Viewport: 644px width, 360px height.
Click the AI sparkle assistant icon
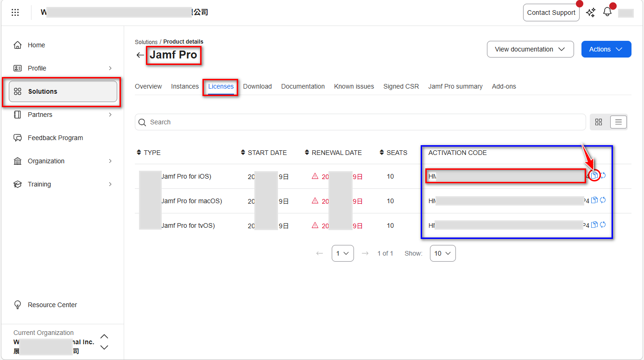tap(591, 13)
